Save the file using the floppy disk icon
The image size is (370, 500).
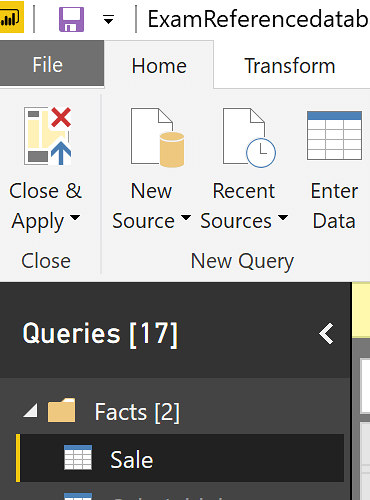point(71,20)
